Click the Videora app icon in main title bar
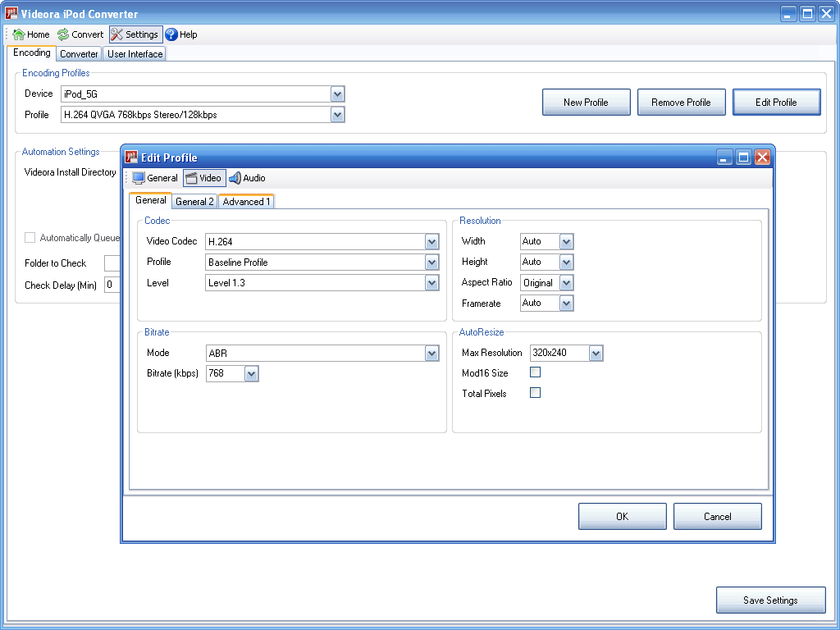This screenshot has height=630, width=840. (11, 13)
